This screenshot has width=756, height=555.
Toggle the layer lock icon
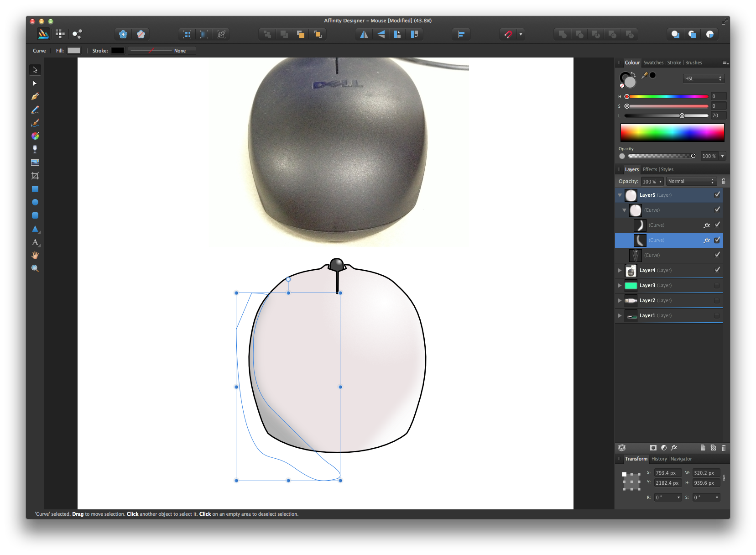(724, 181)
